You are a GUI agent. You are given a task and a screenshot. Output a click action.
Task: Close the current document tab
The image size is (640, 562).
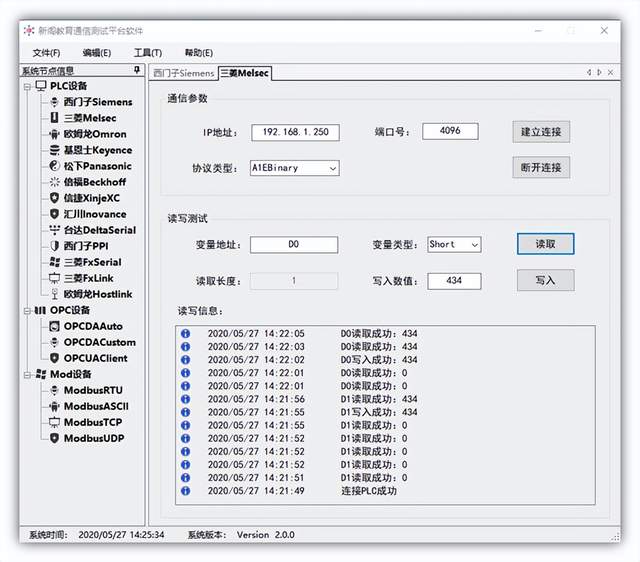pyautogui.click(x=611, y=72)
